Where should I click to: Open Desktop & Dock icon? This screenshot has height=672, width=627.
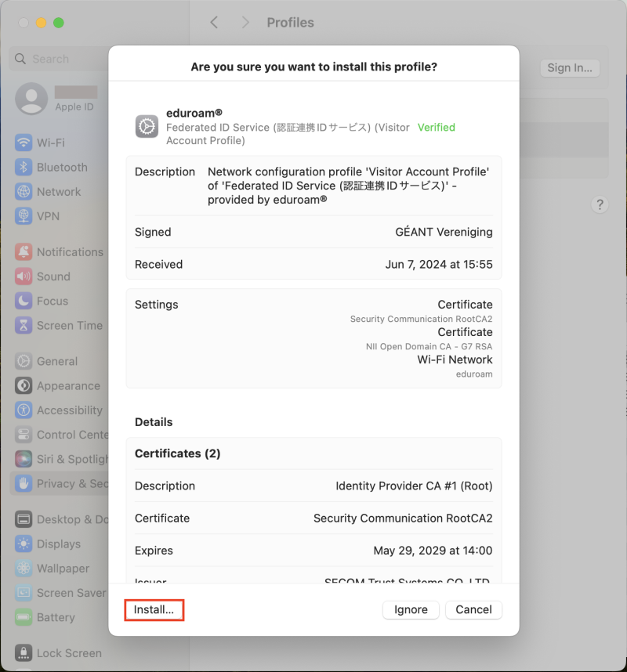(x=24, y=519)
